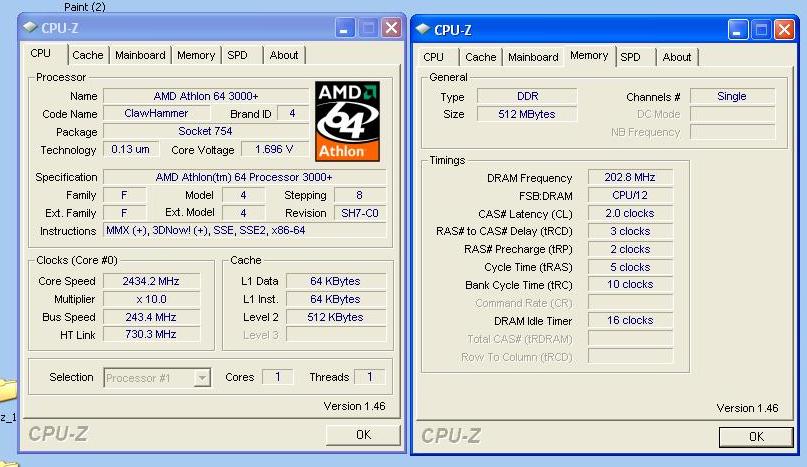Switch to CPU tab in right window

click(x=433, y=57)
